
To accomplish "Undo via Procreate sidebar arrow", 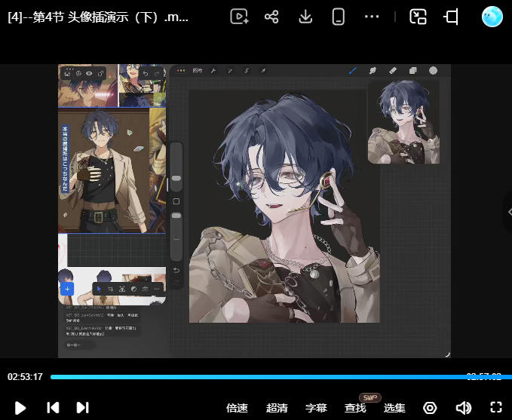I will tap(176, 270).
